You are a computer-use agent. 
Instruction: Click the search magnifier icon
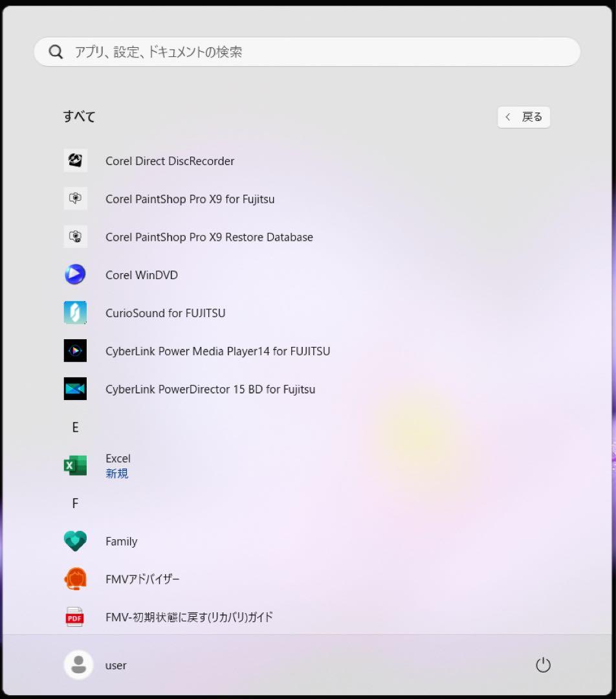[56, 51]
